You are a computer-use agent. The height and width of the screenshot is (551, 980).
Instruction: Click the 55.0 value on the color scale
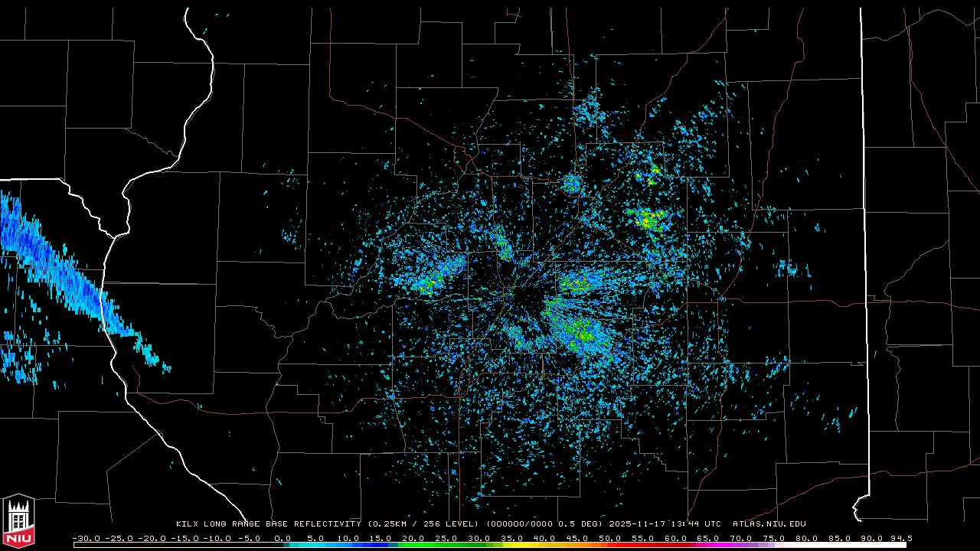[x=642, y=538]
